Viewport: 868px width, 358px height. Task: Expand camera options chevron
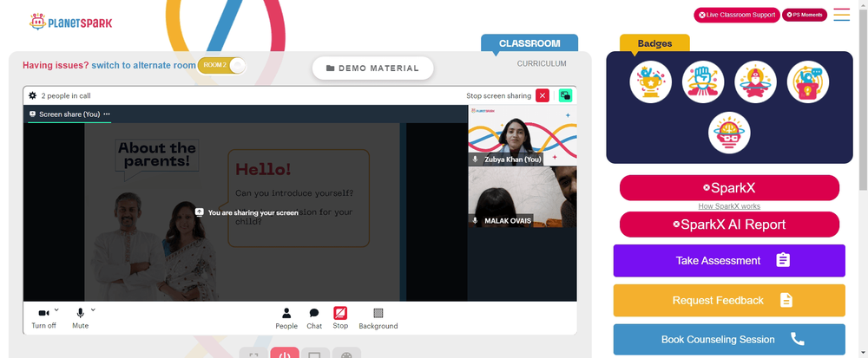(56, 310)
